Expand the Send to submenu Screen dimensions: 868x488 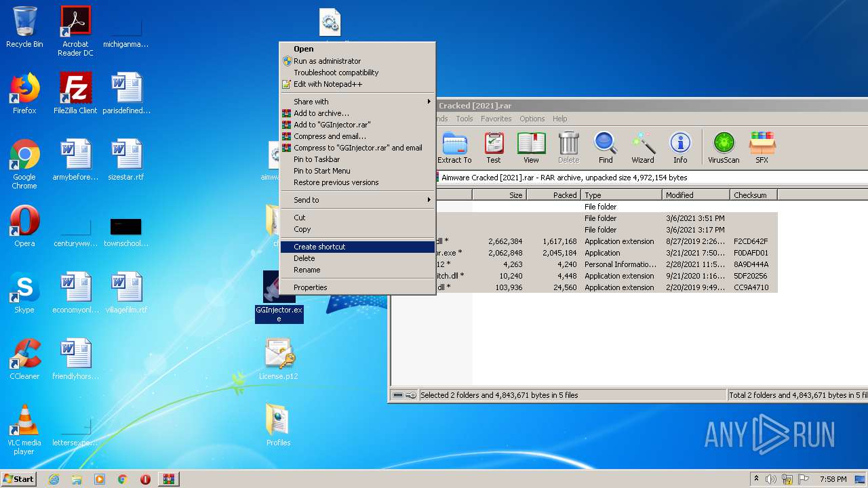tap(357, 200)
